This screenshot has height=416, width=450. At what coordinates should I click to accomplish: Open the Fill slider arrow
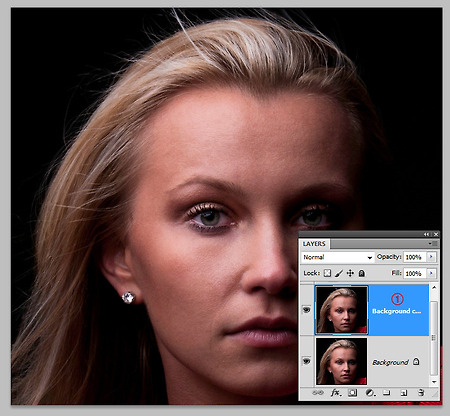point(431,273)
